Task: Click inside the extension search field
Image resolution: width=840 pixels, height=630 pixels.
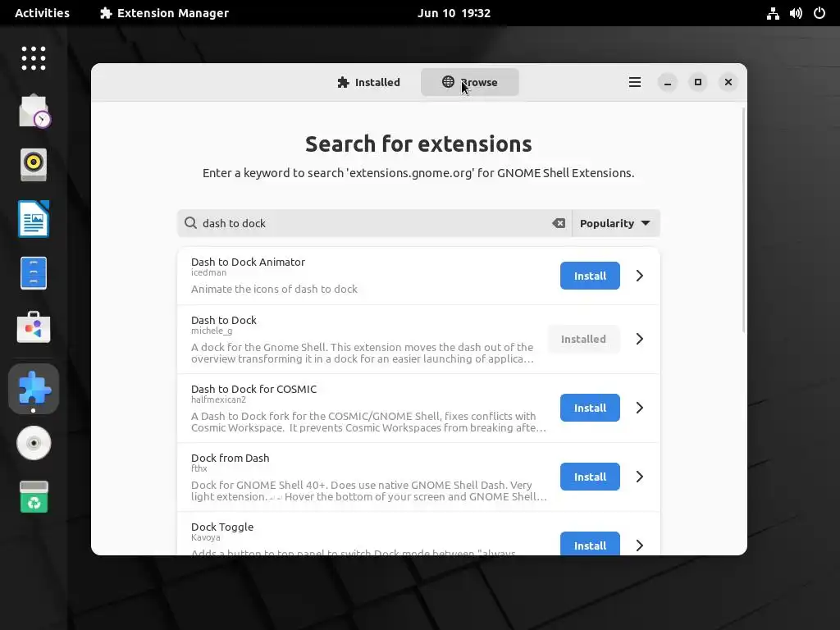Action: [x=375, y=223]
